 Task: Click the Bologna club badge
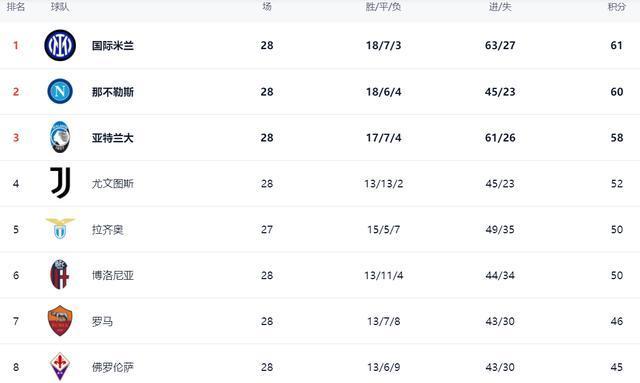tap(60, 274)
